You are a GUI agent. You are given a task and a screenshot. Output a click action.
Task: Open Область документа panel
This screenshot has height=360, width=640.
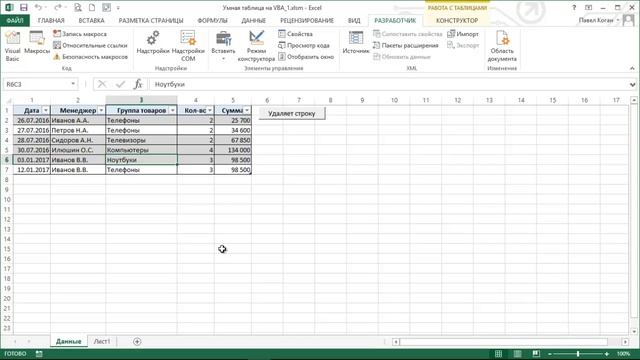[502, 46]
